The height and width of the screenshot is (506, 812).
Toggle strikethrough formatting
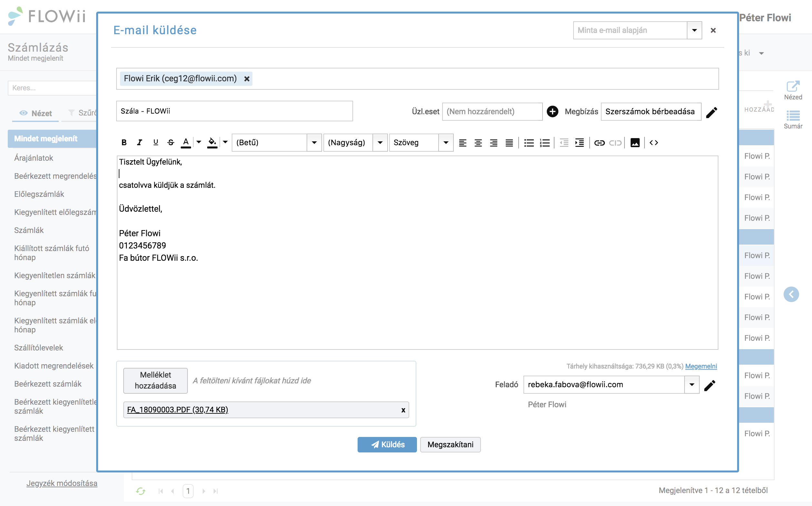tap(171, 143)
